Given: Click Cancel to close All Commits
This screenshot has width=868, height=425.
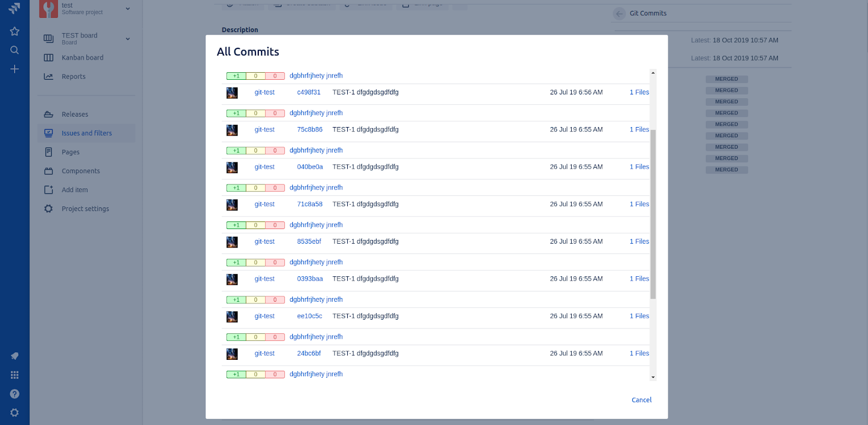Looking at the screenshot, I should [x=641, y=400].
